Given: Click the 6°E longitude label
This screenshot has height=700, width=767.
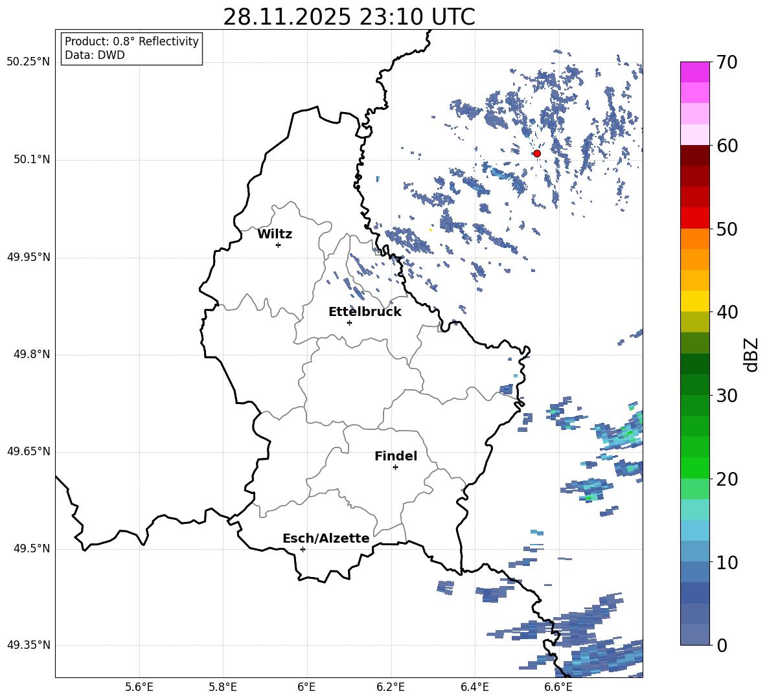Looking at the screenshot, I should point(306,687).
